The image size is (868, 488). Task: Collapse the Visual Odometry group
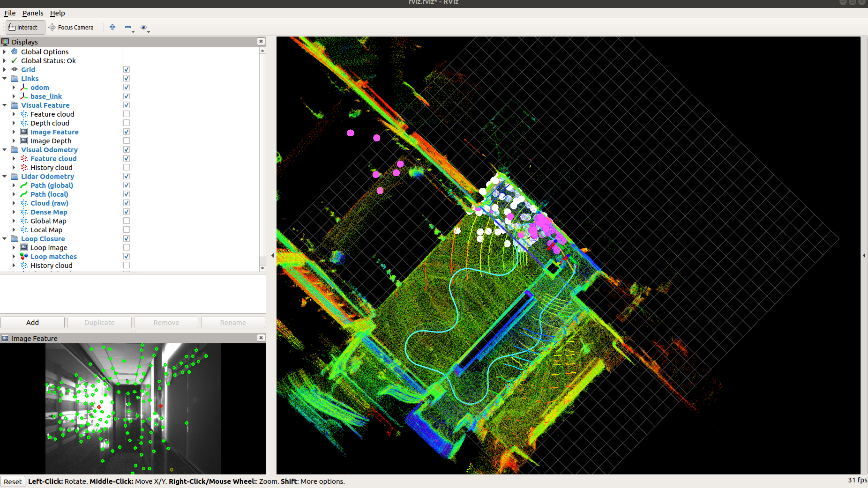click(x=5, y=149)
